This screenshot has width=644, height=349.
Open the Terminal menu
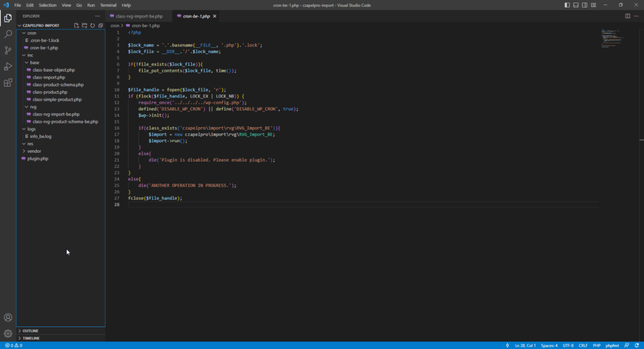click(108, 5)
